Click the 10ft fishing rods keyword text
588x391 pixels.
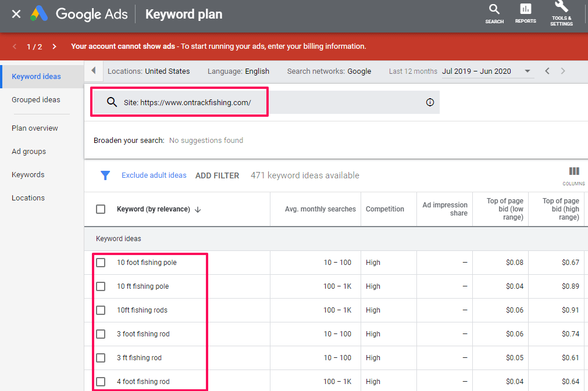coord(142,310)
